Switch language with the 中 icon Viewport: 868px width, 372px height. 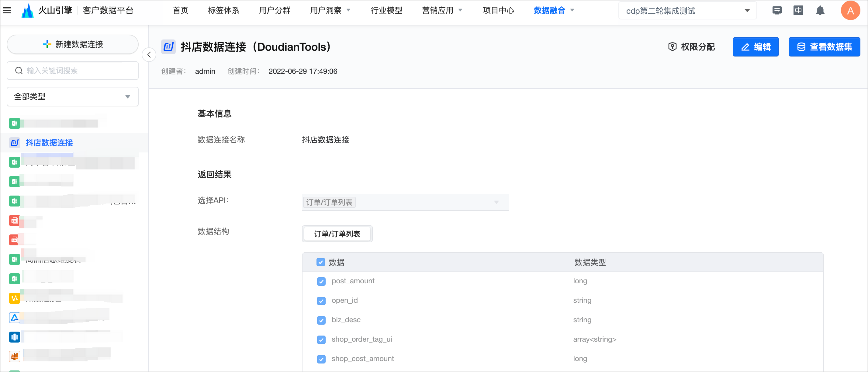tap(798, 10)
